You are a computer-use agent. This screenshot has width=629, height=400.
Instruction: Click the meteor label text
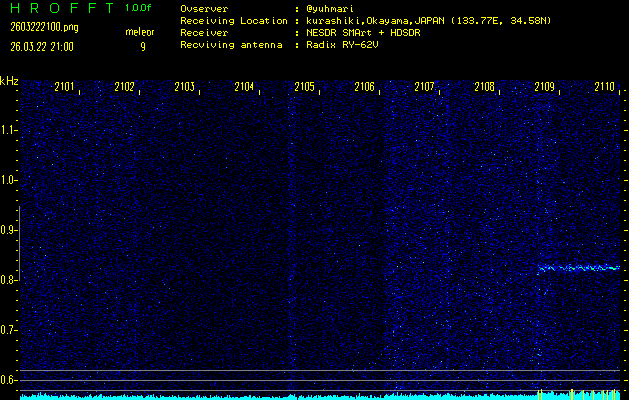(x=140, y=32)
